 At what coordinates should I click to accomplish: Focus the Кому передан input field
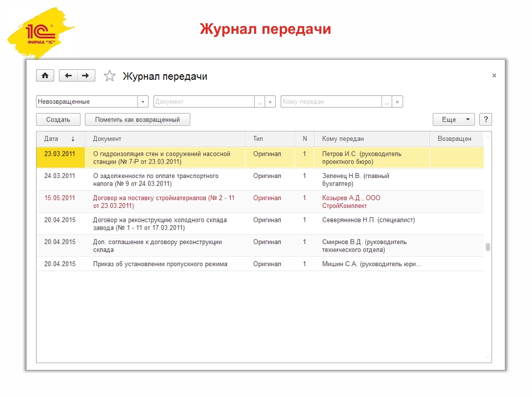click(x=331, y=102)
